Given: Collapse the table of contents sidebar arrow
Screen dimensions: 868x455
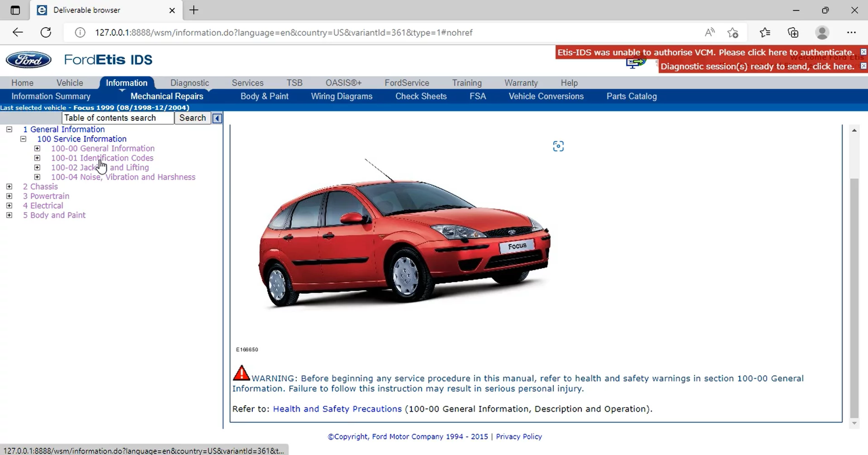Looking at the screenshot, I should [x=217, y=118].
